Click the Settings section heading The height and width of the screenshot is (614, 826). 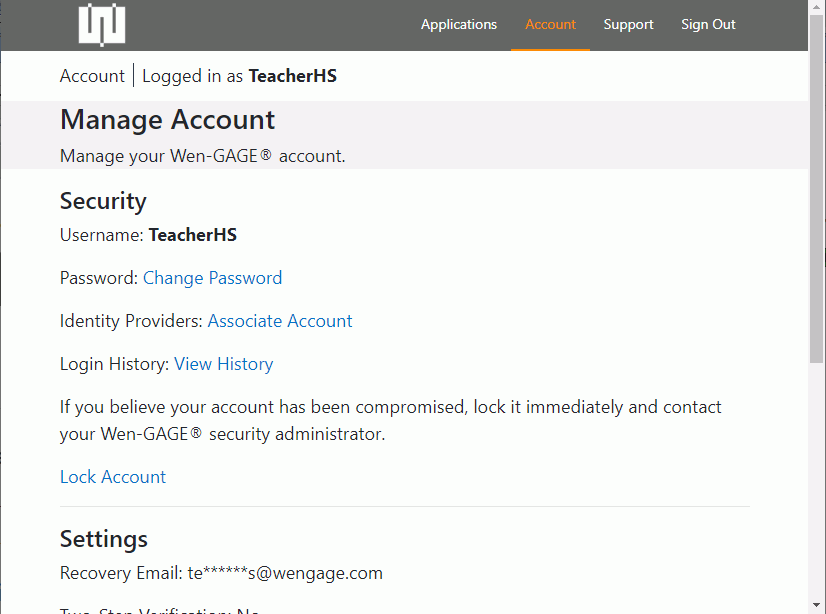103,539
